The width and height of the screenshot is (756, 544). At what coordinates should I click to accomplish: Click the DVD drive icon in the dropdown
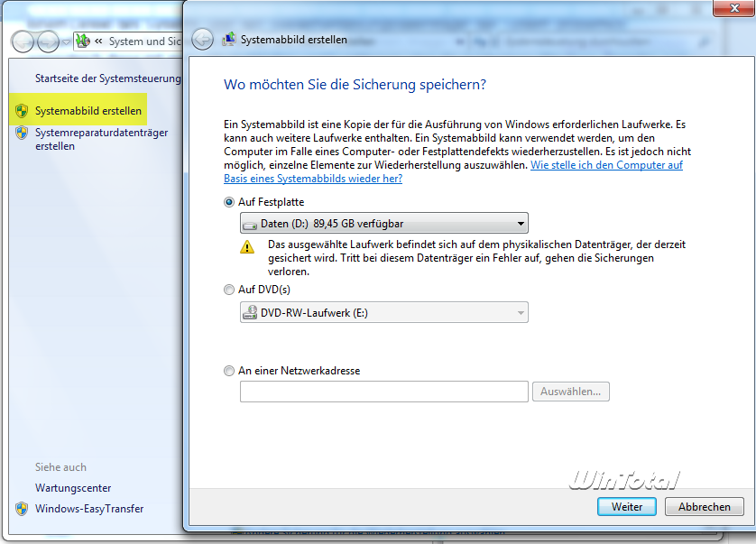[250, 312]
